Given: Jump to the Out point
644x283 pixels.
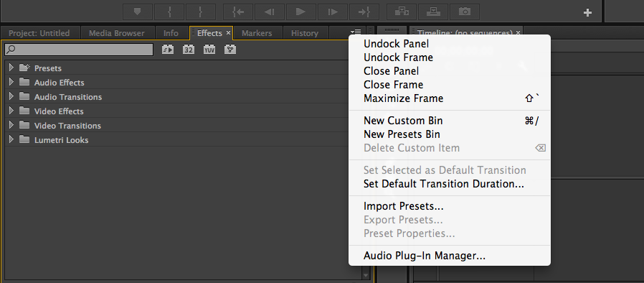Looking at the screenshot, I should 364,12.
